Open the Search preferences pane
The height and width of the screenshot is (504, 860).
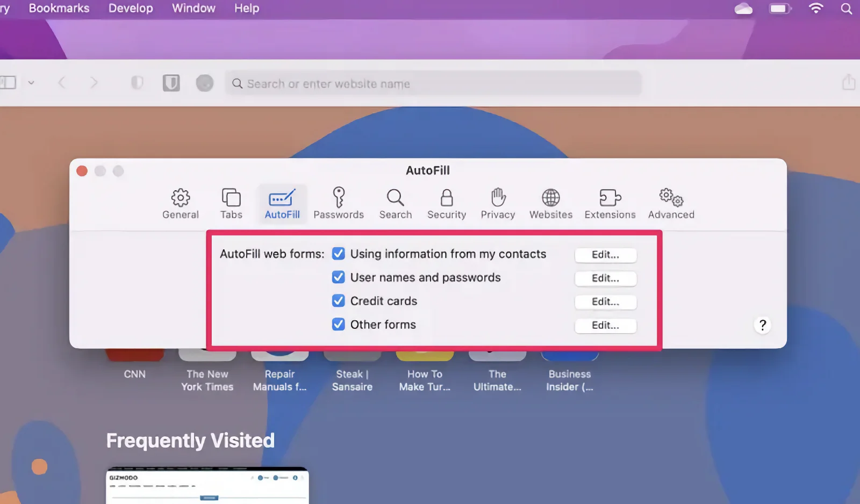click(x=396, y=204)
